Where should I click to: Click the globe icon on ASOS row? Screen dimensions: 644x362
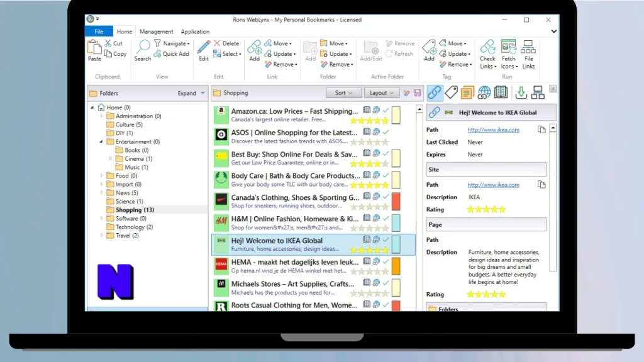(376, 132)
